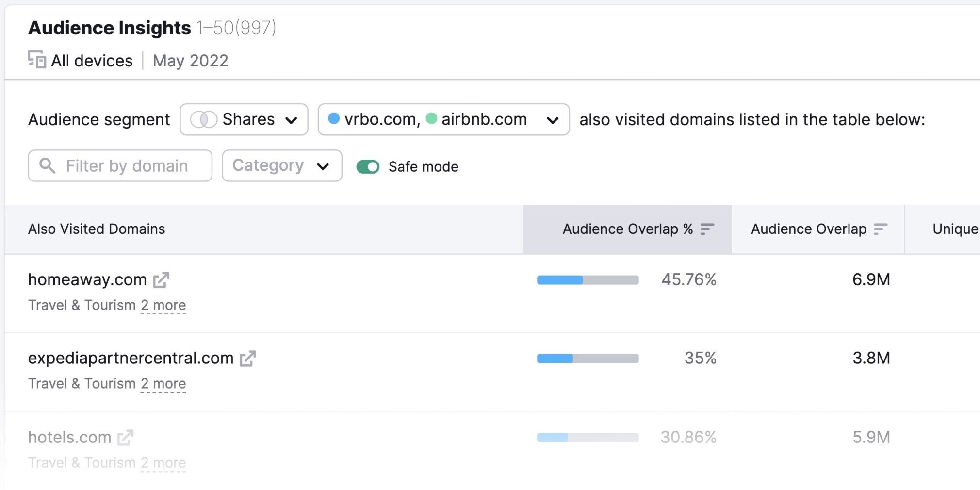Click the Unique column header
The width and height of the screenshot is (980, 490).
[x=955, y=229]
